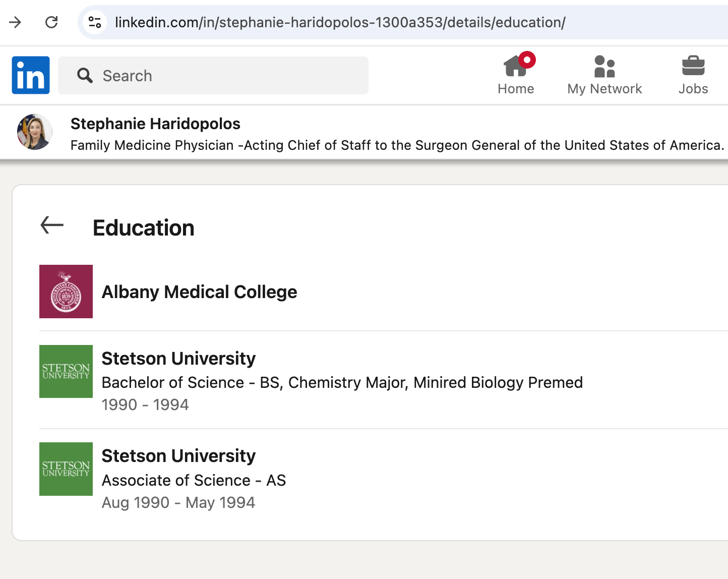The height and width of the screenshot is (579, 728).
Task: Focus the LinkedIn Search field
Action: (x=213, y=76)
